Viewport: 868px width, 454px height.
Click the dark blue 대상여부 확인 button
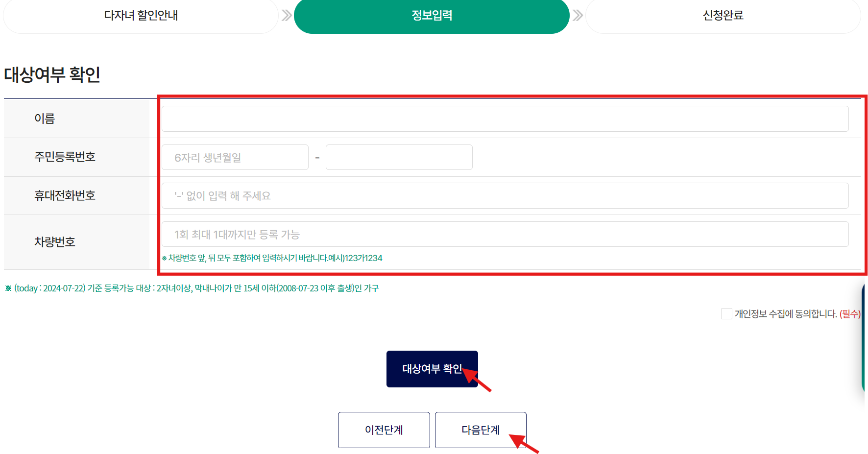[x=432, y=369]
